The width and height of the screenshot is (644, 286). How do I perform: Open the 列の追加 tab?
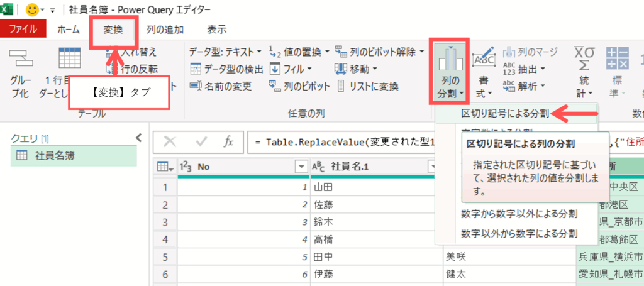coord(165,29)
